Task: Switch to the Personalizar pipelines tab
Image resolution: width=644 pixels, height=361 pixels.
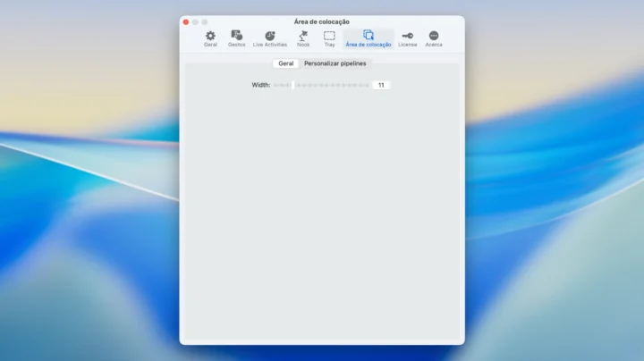Action: click(x=335, y=63)
